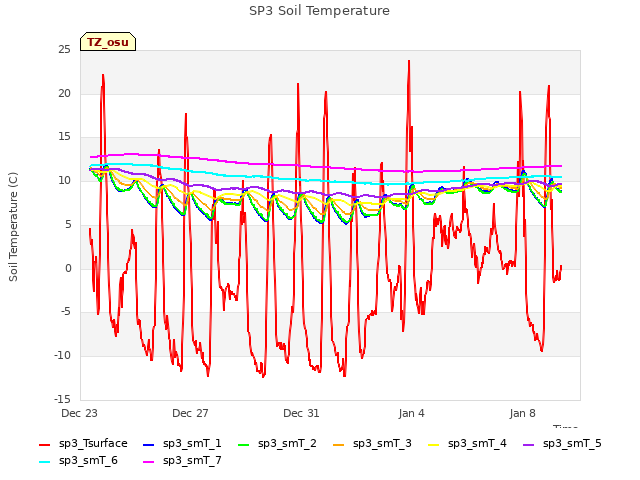The width and height of the screenshot is (640, 480).
Task: Click the Jan 8 x-axis tick label
Action: point(522,413)
